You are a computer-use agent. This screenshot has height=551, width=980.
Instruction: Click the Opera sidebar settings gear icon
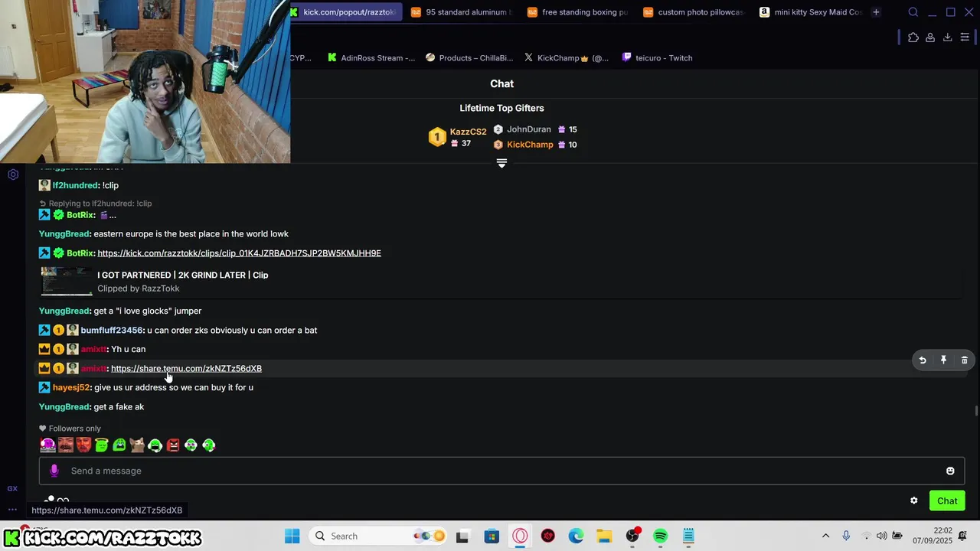pos(13,174)
